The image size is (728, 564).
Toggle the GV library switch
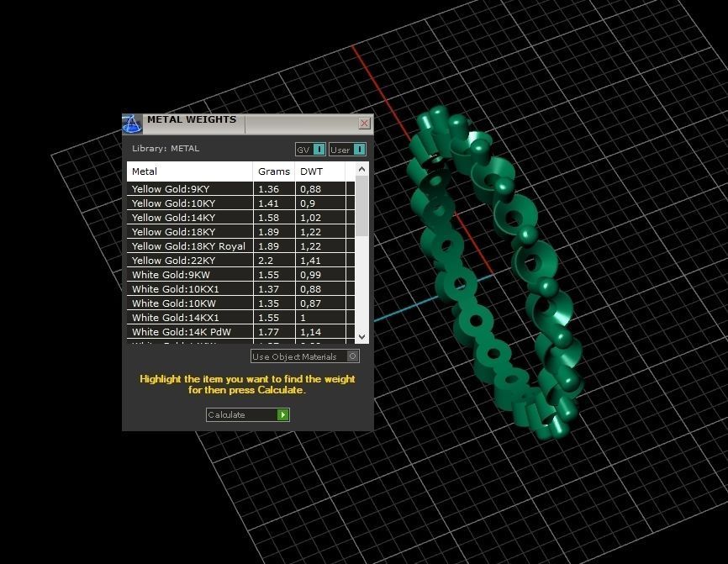point(310,150)
